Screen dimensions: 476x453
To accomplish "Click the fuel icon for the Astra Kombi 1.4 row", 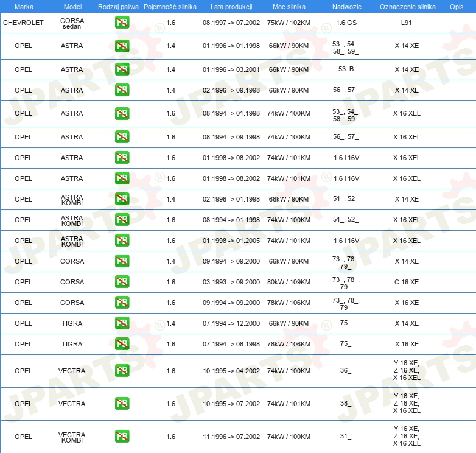I will point(122,199).
